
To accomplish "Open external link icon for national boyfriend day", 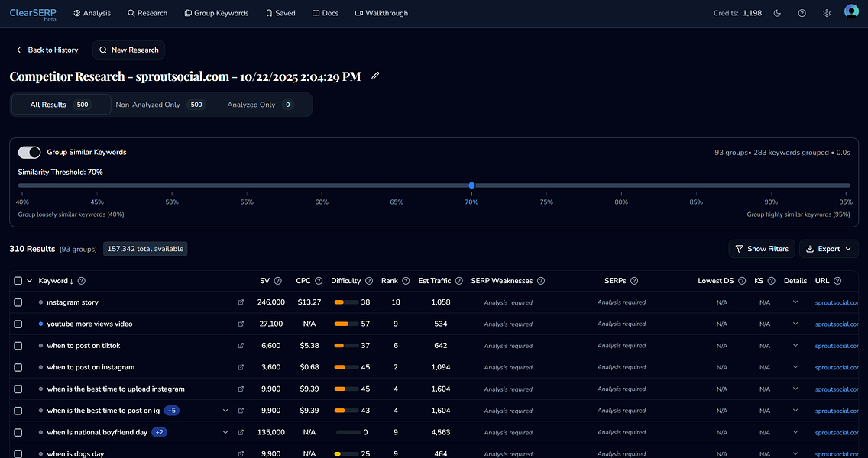I will (x=241, y=433).
